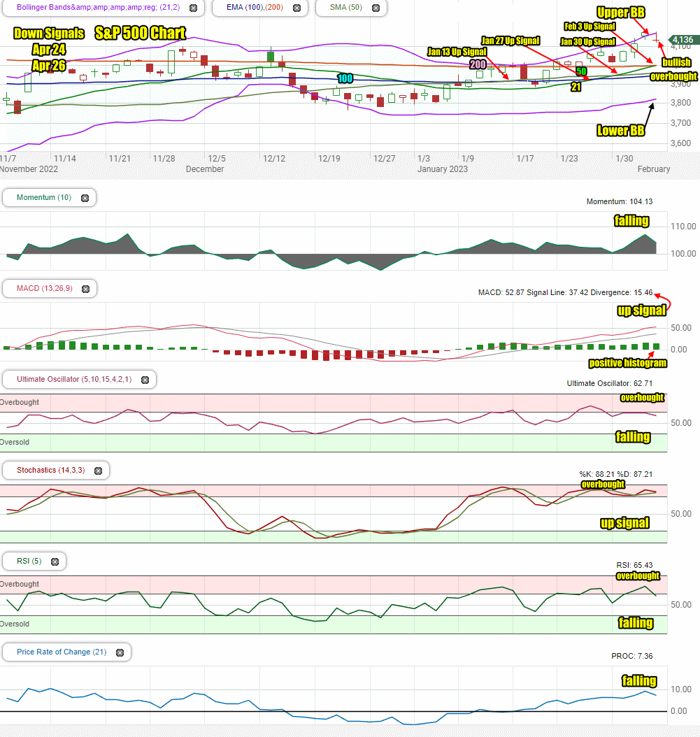The width and height of the screenshot is (700, 737).
Task: Click the Overbought zone label in the RSI panel
Action: (20, 585)
